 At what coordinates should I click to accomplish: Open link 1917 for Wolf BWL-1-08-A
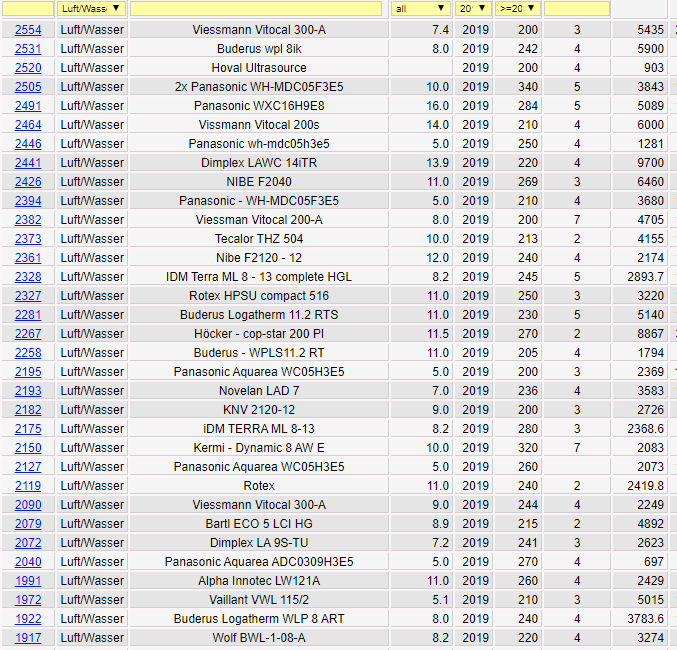click(x=28, y=638)
